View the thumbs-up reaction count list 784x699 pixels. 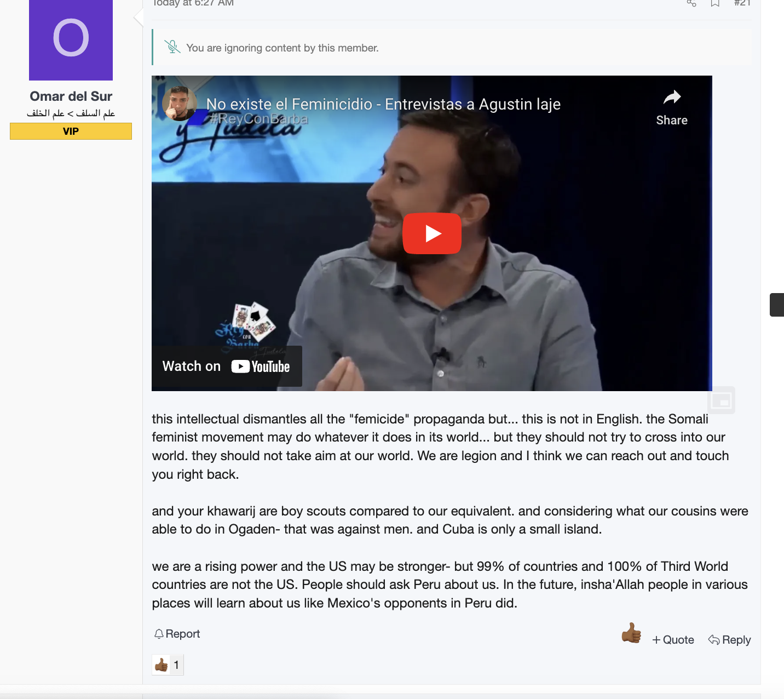(168, 665)
